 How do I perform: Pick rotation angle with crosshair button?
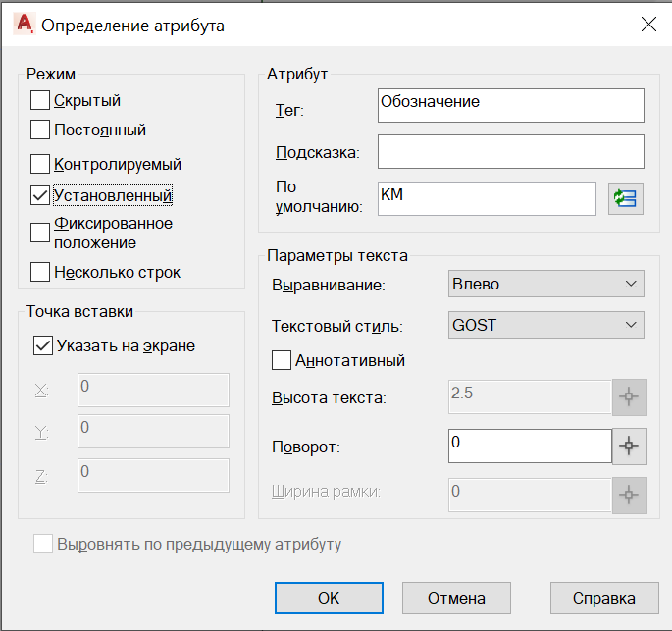[629, 446]
